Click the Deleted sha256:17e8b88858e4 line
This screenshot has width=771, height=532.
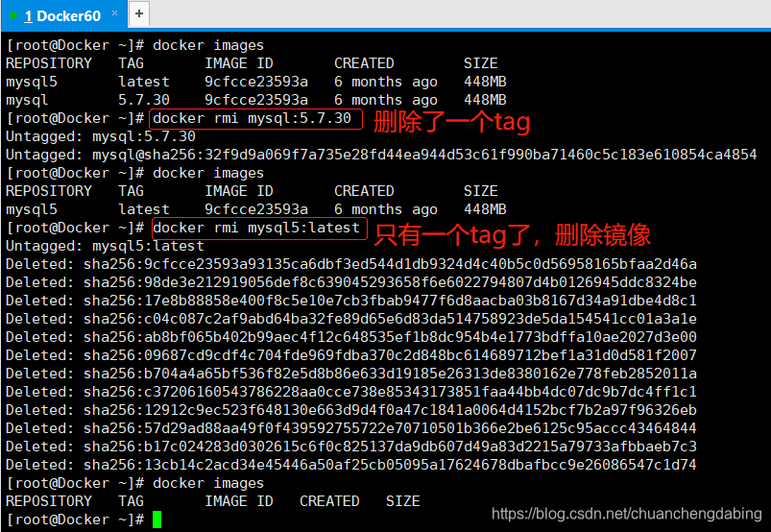tap(351, 301)
